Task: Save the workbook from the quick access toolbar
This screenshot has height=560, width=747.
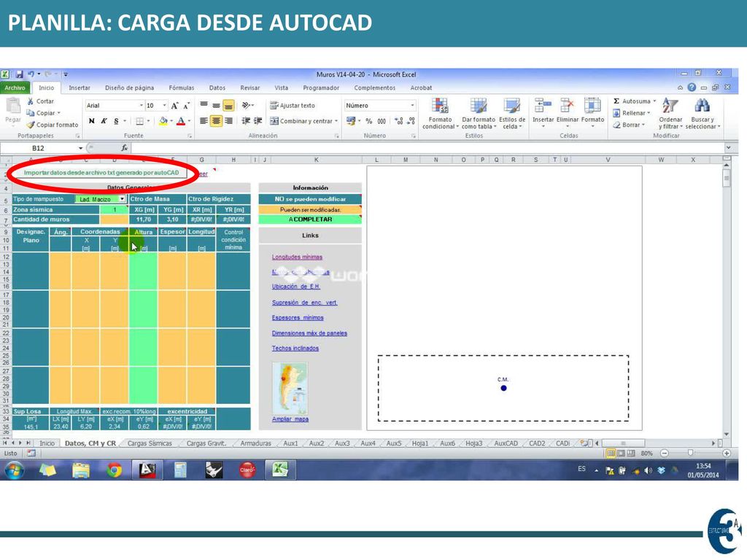Action: pyautogui.click(x=20, y=74)
